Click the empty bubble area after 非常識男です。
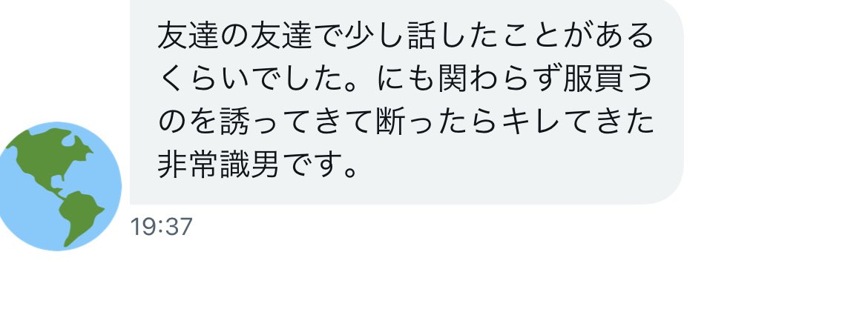Screen dimensions: 868x318 [x=515, y=166]
